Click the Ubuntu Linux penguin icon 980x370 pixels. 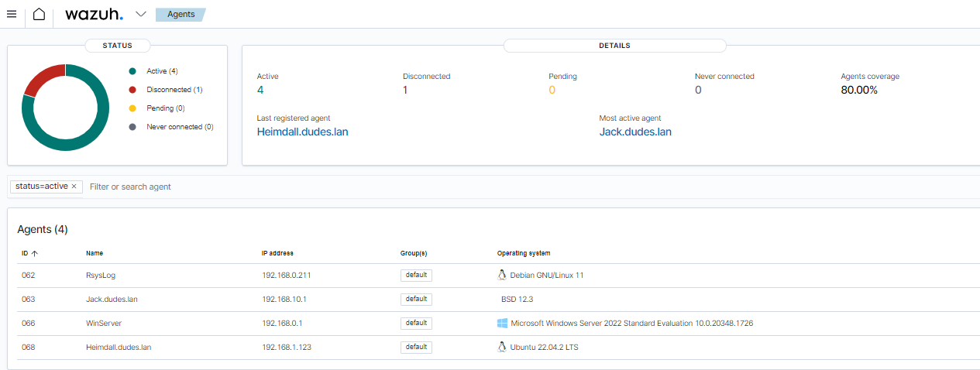tap(501, 347)
